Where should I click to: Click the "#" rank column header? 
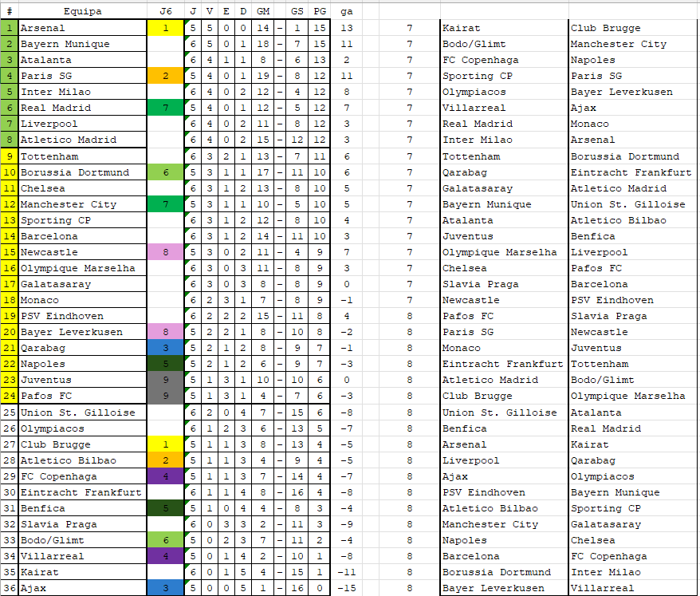(9, 12)
